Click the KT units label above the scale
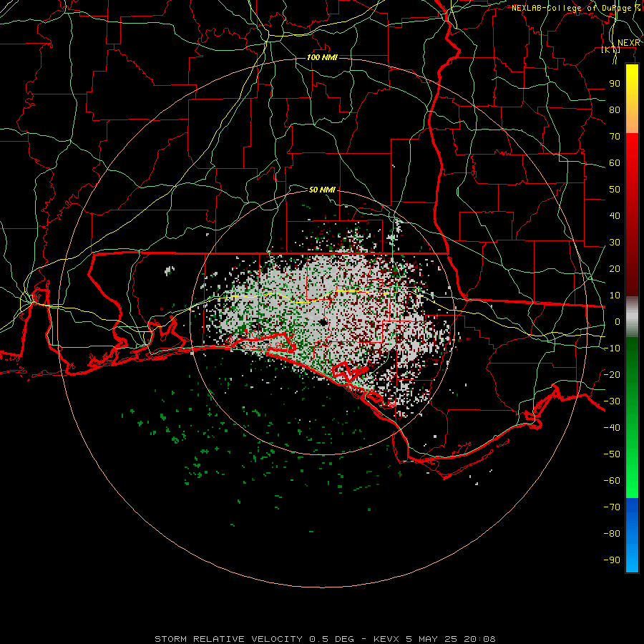Viewport: 644px width, 644px height. pos(611,50)
